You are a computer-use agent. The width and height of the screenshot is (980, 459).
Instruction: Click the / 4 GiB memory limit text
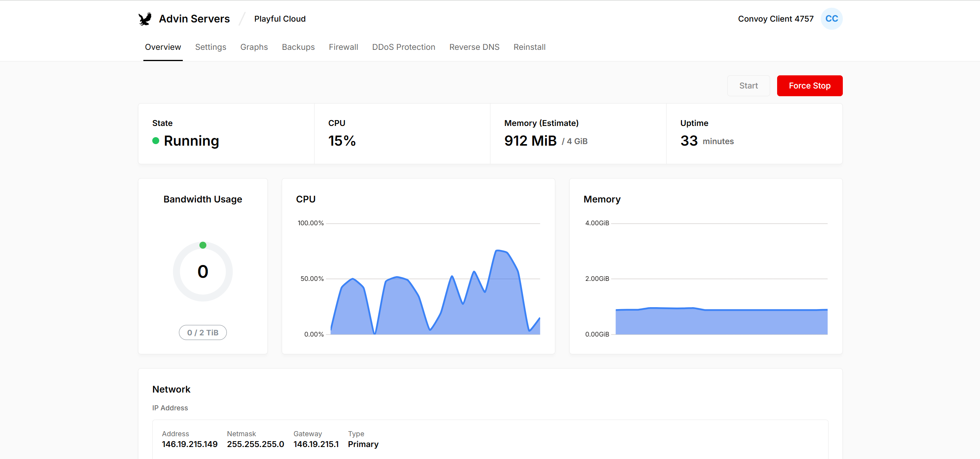point(575,141)
